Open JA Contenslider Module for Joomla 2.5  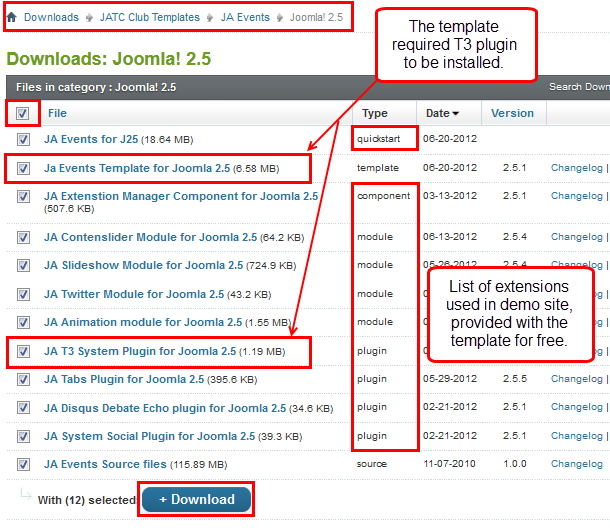click(151, 237)
